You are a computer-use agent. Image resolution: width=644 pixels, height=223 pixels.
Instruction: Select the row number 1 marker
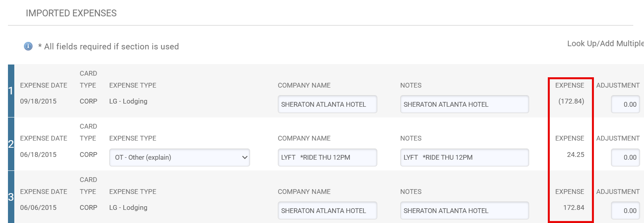[x=11, y=91]
